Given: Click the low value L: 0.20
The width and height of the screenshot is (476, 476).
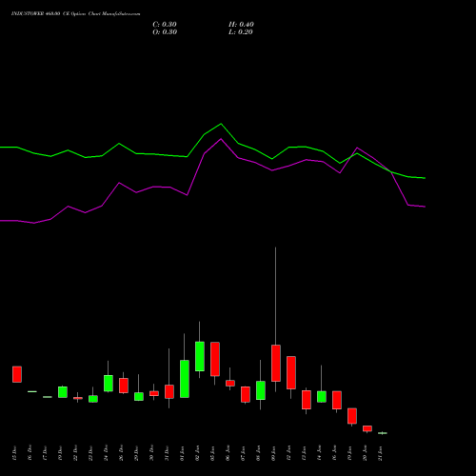Looking at the screenshot, I should pos(241,32).
